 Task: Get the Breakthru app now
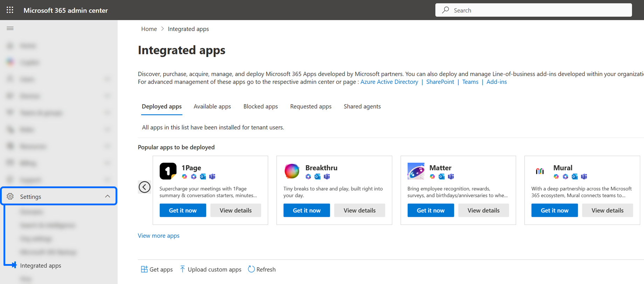tap(307, 210)
